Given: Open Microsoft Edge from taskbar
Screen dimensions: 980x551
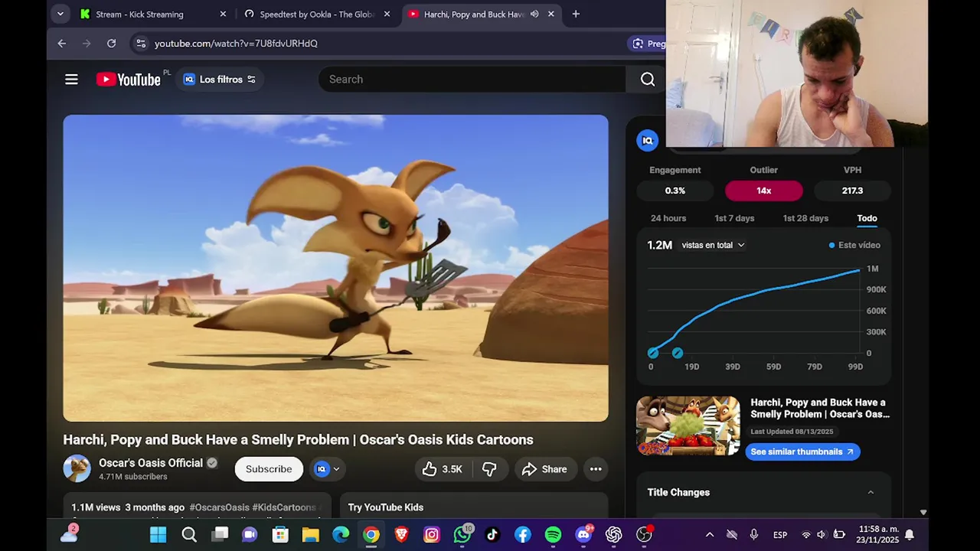Looking at the screenshot, I should point(341,534).
